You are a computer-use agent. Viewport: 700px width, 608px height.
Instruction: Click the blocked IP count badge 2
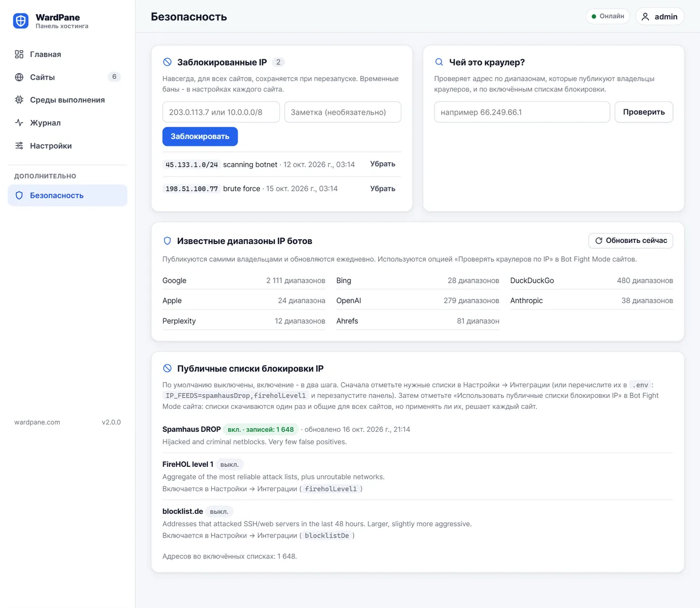coord(278,62)
